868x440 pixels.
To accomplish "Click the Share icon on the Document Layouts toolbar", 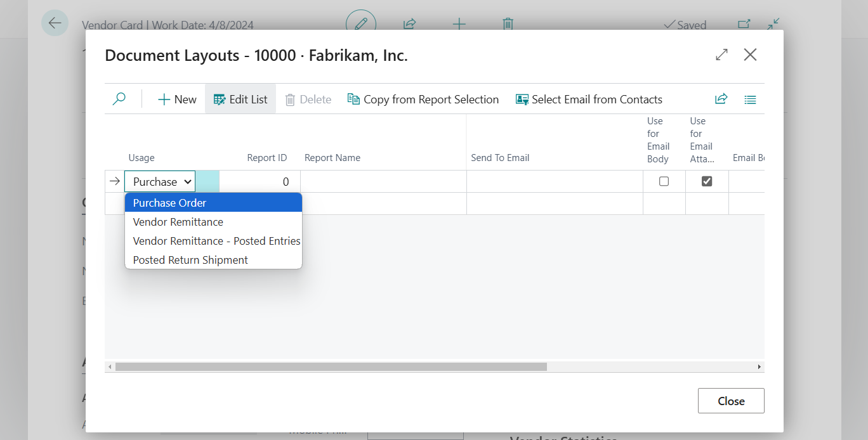I will click(721, 99).
